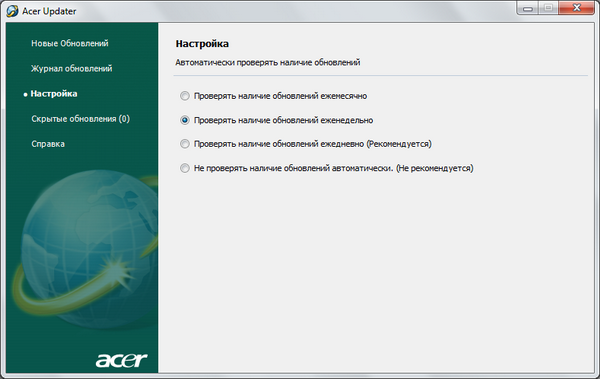Click the Настройка heading in main panel
This screenshot has width=600, height=379.
tap(202, 44)
